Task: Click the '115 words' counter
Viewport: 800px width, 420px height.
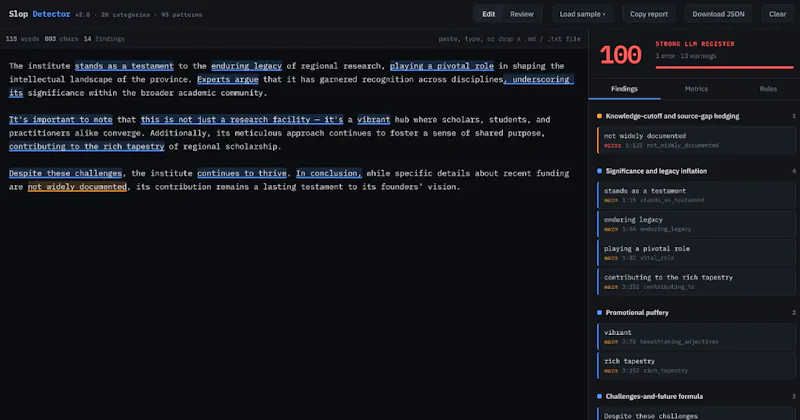Action: [x=22, y=39]
